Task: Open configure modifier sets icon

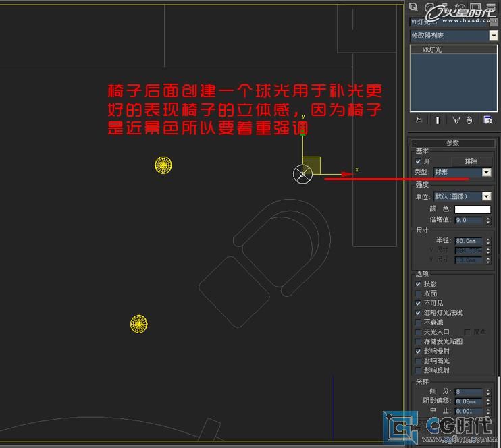Action: click(488, 120)
